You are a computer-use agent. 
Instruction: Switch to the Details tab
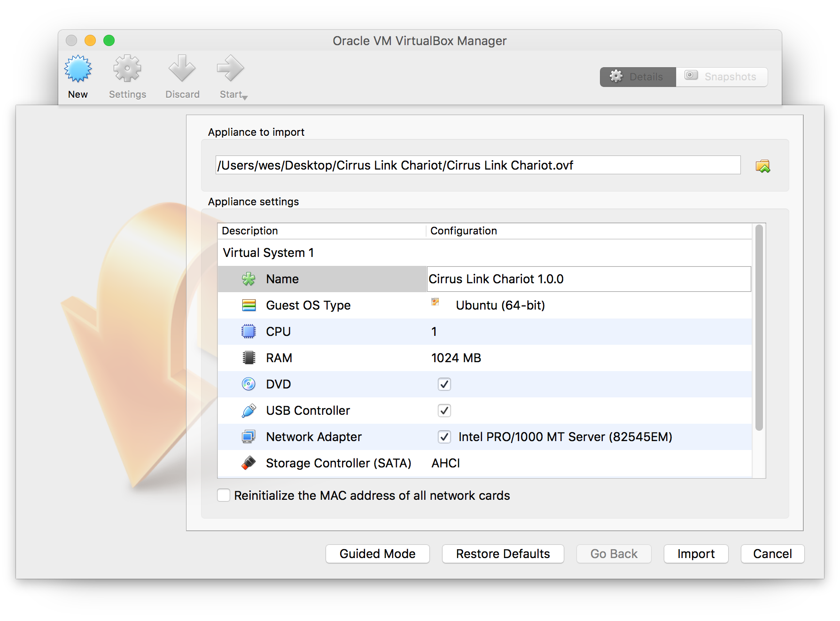click(x=638, y=77)
